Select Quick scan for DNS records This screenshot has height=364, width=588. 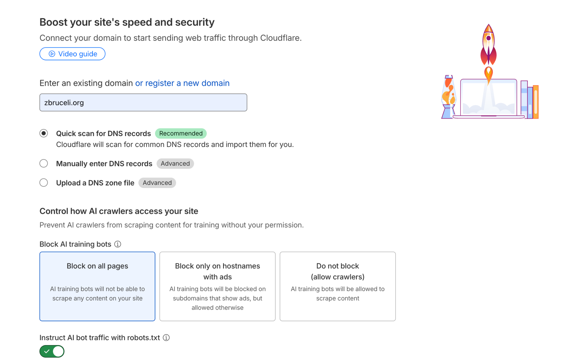point(44,133)
